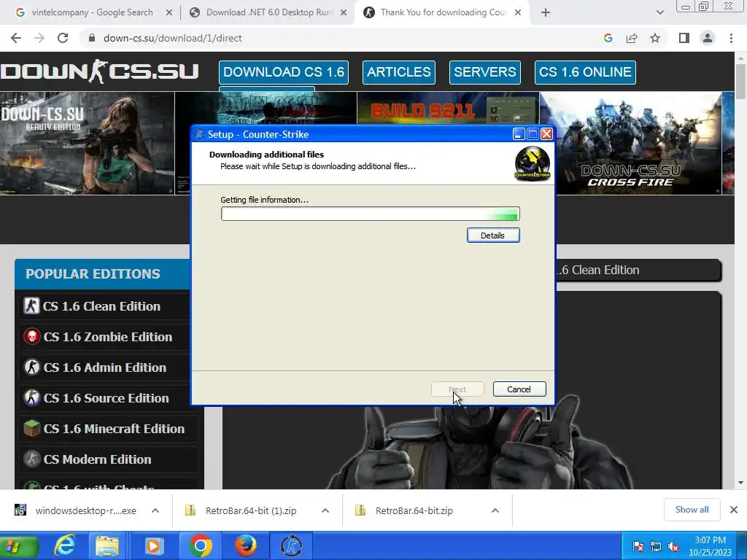Viewport: 747px width, 560px height.
Task: Expand options for RetroBar.64-bit (1).zip
Action: pos(325,510)
